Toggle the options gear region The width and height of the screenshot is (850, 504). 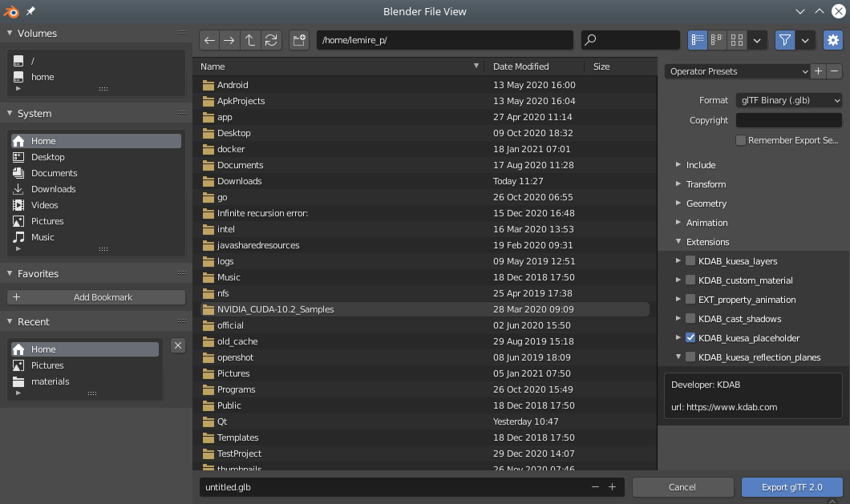point(833,40)
